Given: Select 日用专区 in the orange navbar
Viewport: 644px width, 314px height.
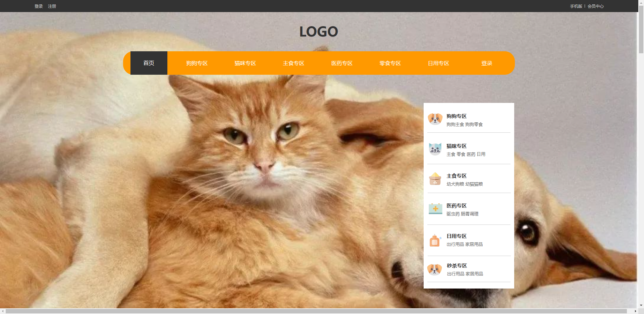Looking at the screenshot, I should click(x=438, y=63).
